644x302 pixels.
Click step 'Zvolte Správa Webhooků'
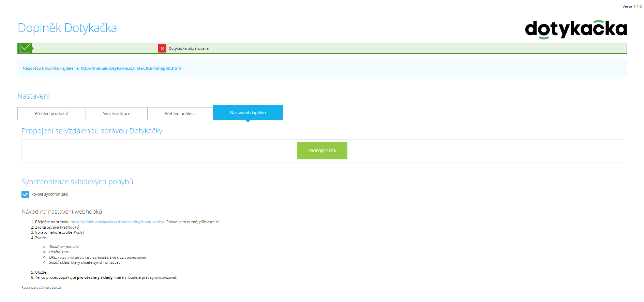coord(57,227)
